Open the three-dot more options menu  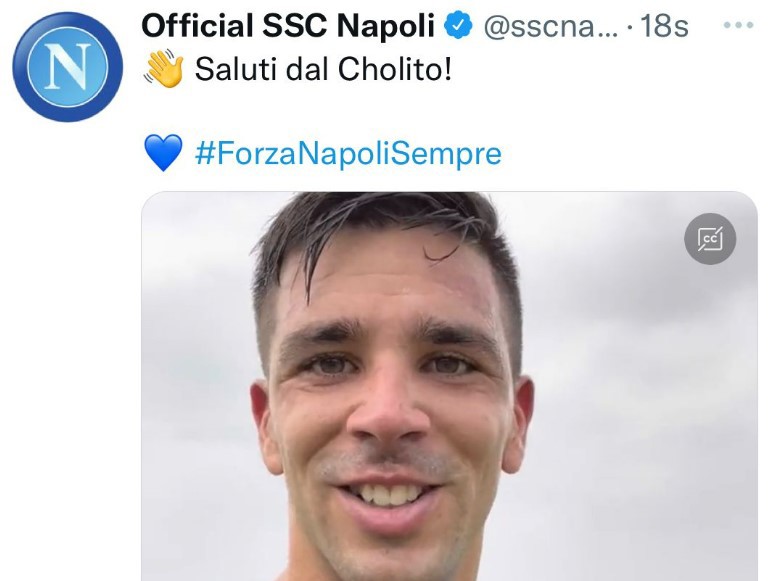738,25
